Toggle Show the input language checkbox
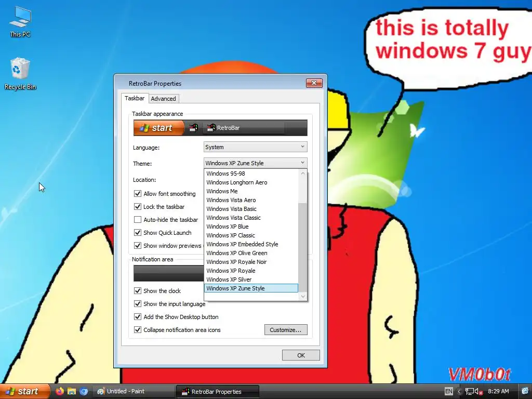532x399 pixels. tap(137, 303)
